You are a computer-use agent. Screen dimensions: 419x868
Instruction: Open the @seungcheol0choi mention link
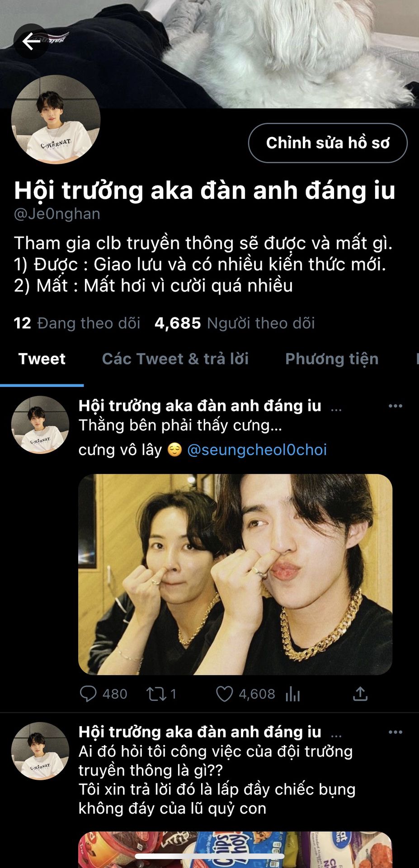click(x=257, y=450)
